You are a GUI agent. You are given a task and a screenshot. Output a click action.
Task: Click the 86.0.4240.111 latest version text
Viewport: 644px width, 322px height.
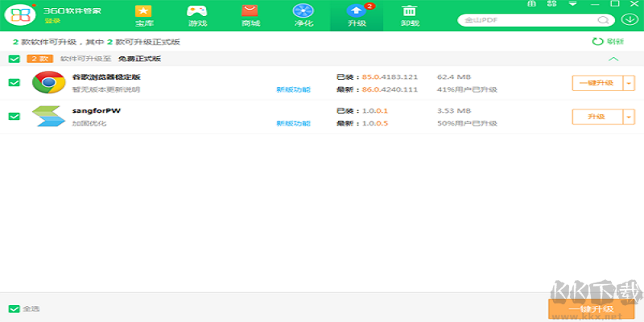tap(390, 89)
